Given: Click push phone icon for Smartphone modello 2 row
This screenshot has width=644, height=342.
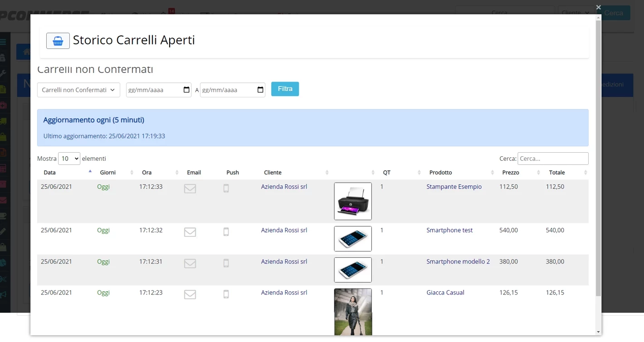Looking at the screenshot, I should point(226,263).
